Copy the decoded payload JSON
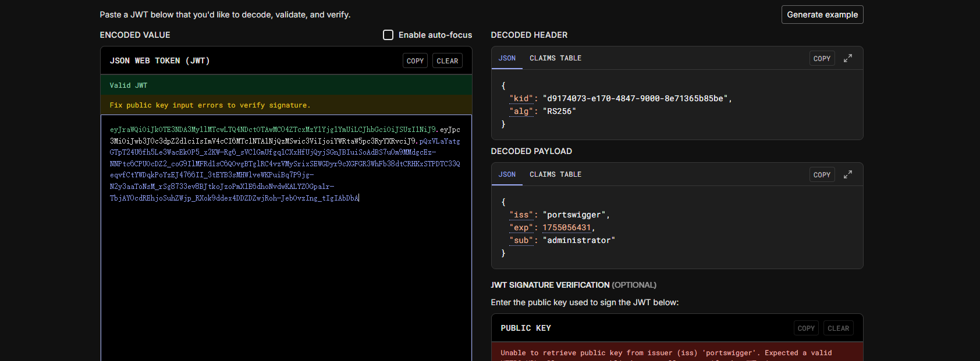 (x=822, y=175)
